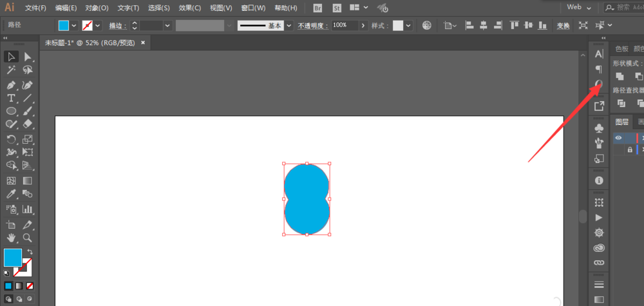Image resolution: width=644 pixels, height=306 pixels.
Task: Click horizontal align right icon
Action: click(498, 26)
